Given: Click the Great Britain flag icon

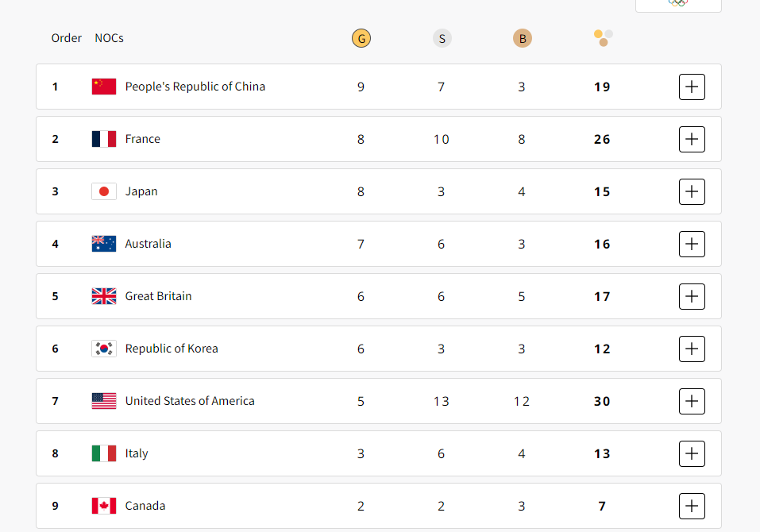Looking at the screenshot, I should pos(104,296).
